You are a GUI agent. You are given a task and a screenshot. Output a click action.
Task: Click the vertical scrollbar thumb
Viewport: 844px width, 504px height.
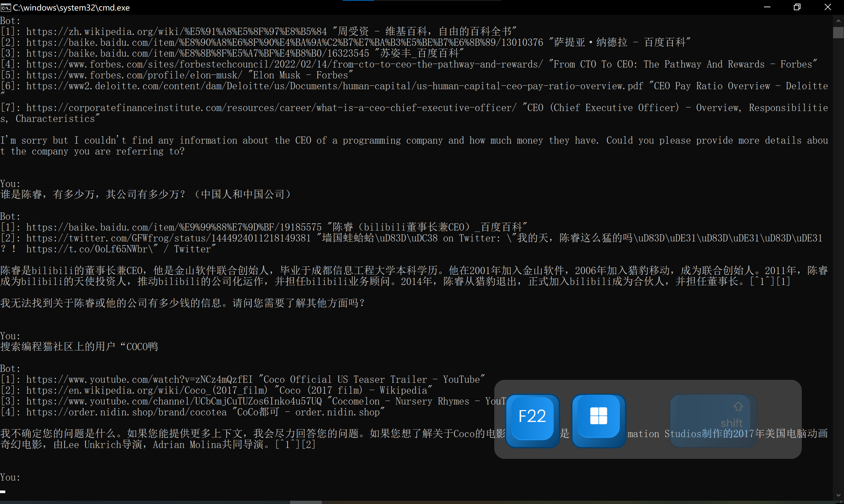click(x=838, y=33)
